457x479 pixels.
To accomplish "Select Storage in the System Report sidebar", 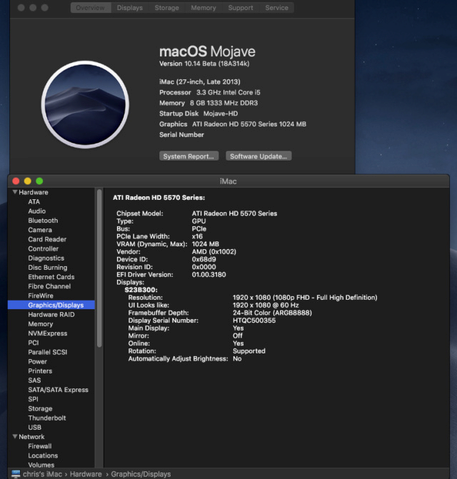I will point(40,409).
